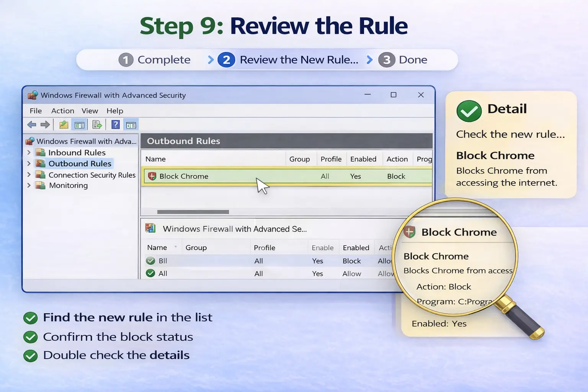The width and height of the screenshot is (588, 392).
Task: Click the All profile cell of Block Chrome row
Action: click(x=325, y=176)
